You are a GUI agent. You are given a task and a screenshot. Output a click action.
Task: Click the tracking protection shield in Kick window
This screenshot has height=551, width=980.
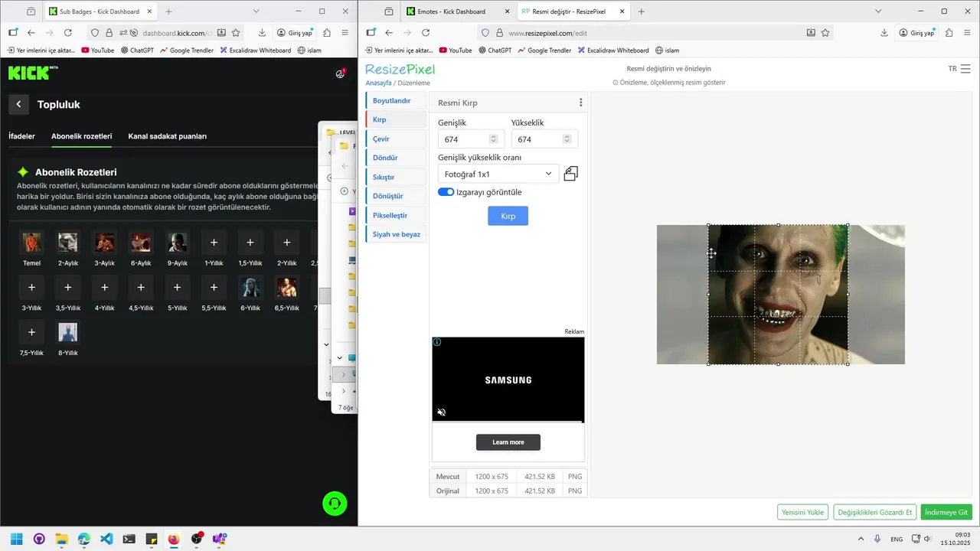click(95, 33)
